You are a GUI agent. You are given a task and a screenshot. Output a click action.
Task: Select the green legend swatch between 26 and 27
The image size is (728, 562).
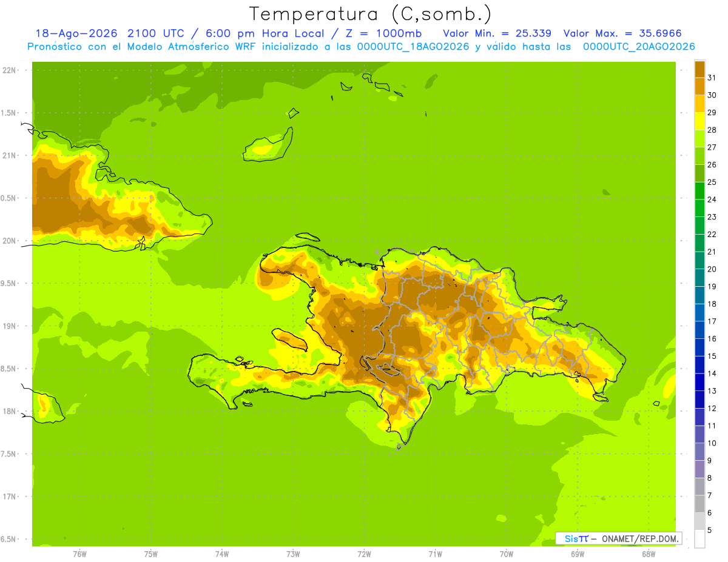pos(699,156)
